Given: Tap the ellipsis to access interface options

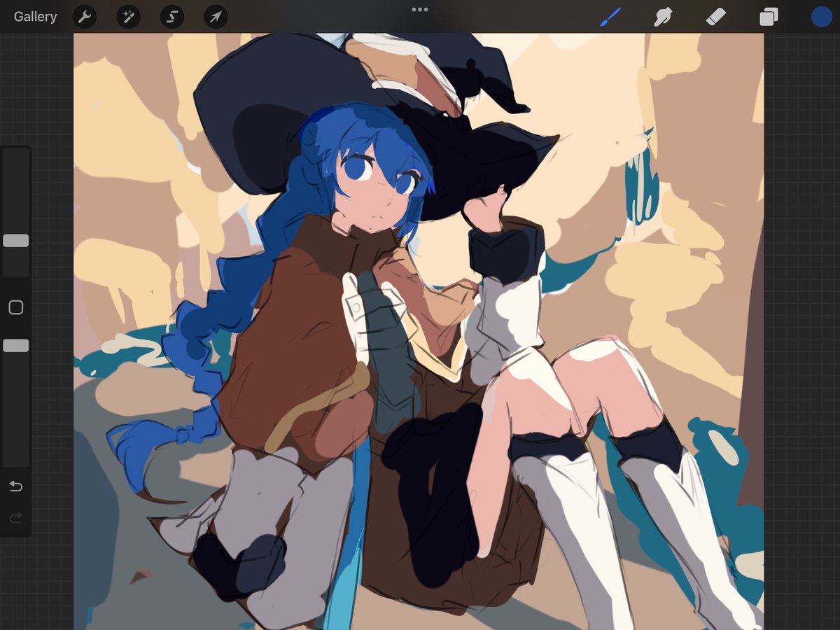Looking at the screenshot, I should click(420, 9).
